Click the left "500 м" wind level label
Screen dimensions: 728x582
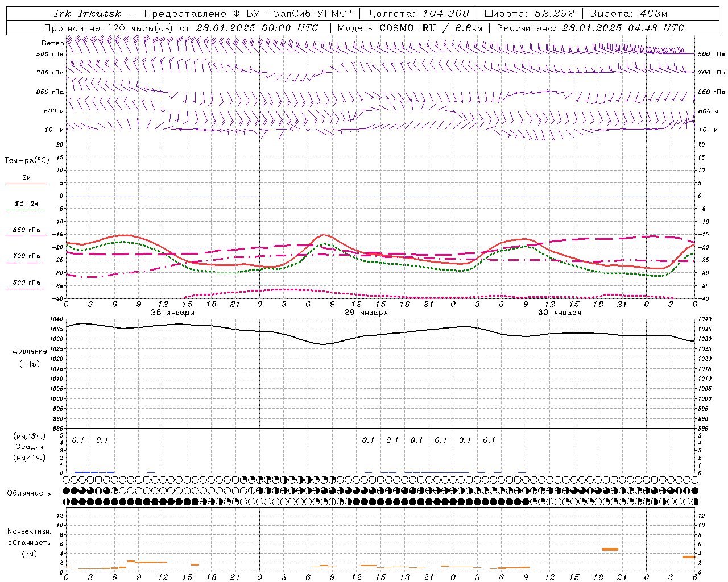pyautogui.click(x=54, y=111)
